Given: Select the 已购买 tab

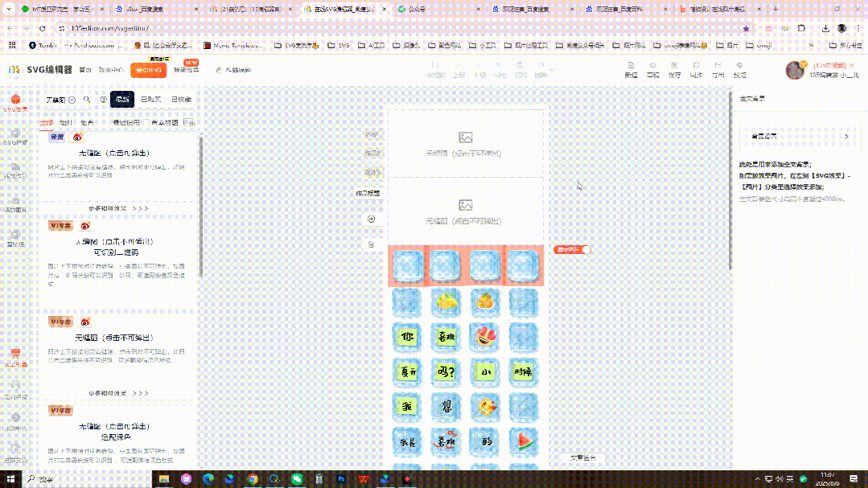Looking at the screenshot, I should [150, 100].
